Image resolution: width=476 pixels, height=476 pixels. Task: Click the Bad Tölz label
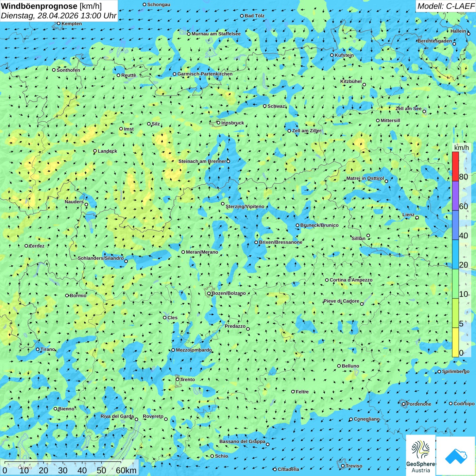(255, 16)
